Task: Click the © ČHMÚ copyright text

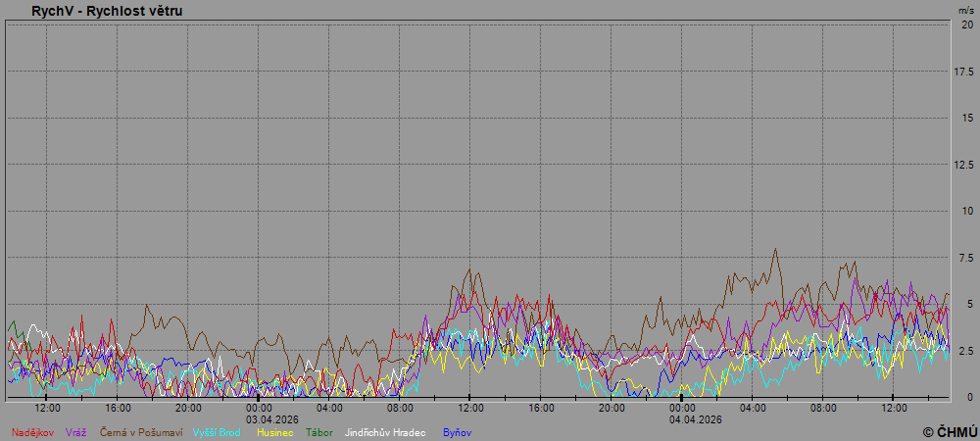Action: point(950,432)
